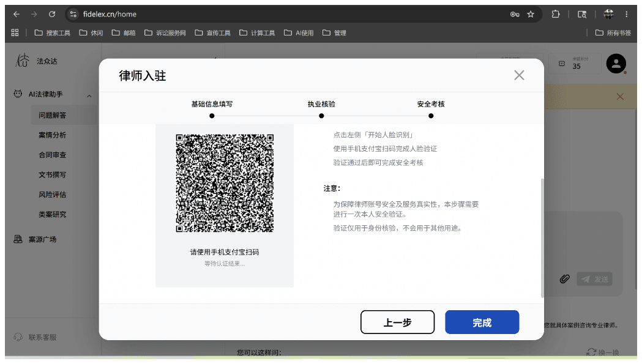Click the dialog vertical scrollbar
Viewport: 642px width, 364px height.
click(x=542, y=237)
